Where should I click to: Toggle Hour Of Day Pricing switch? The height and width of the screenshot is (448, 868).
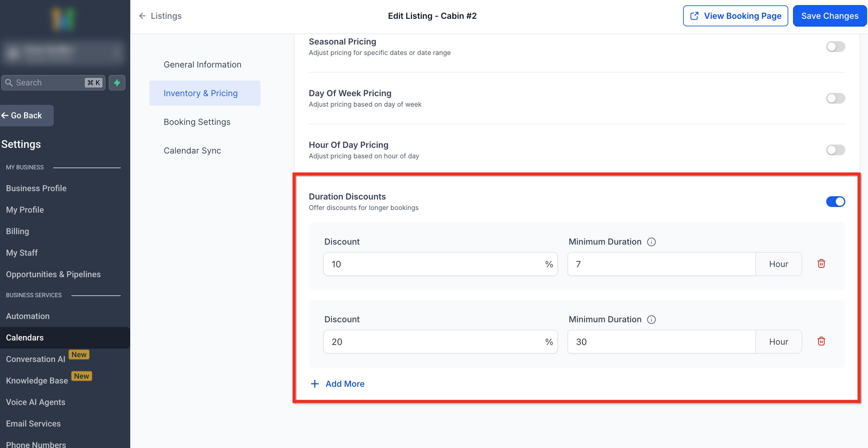pyautogui.click(x=835, y=150)
